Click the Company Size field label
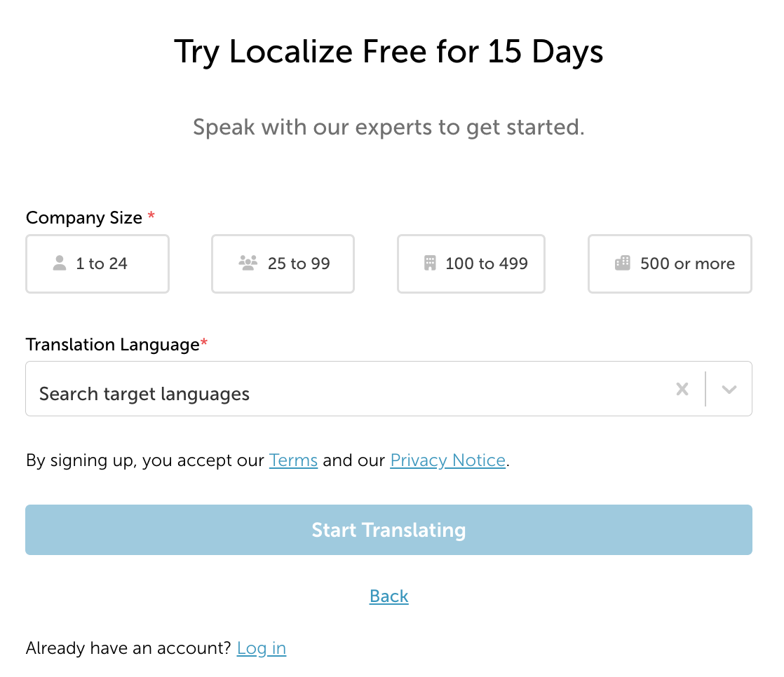This screenshot has width=784, height=677. click(x=84, y=218)
